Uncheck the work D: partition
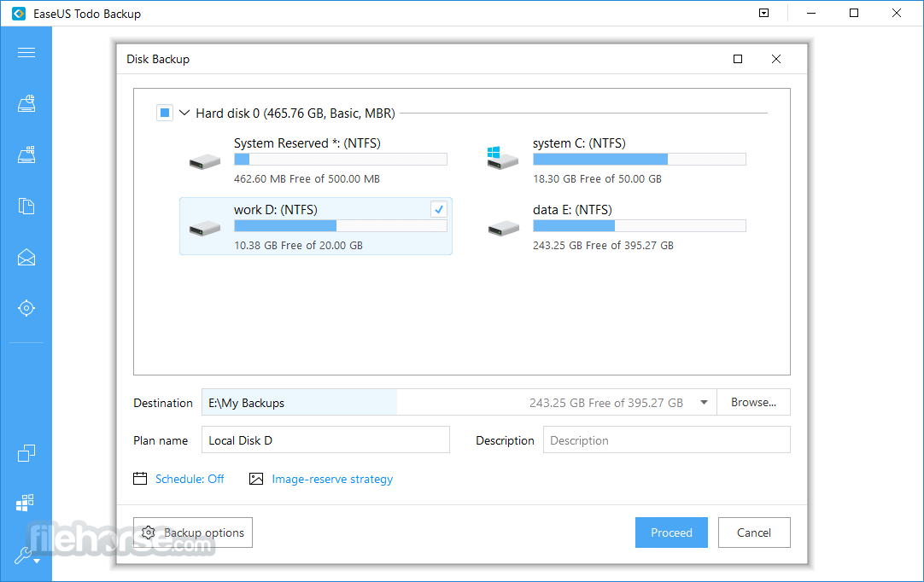The image size is (924, 582). (438, 209)
